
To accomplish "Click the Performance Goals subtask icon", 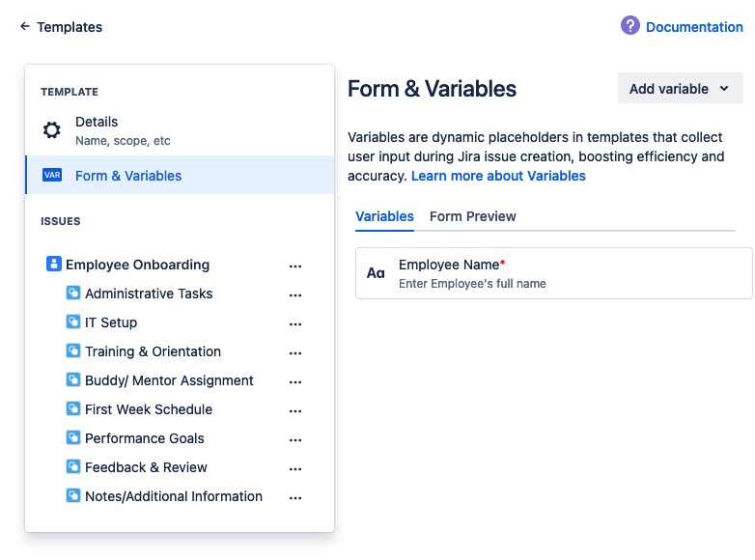I will pyautogui.click(x=72, y=437).
